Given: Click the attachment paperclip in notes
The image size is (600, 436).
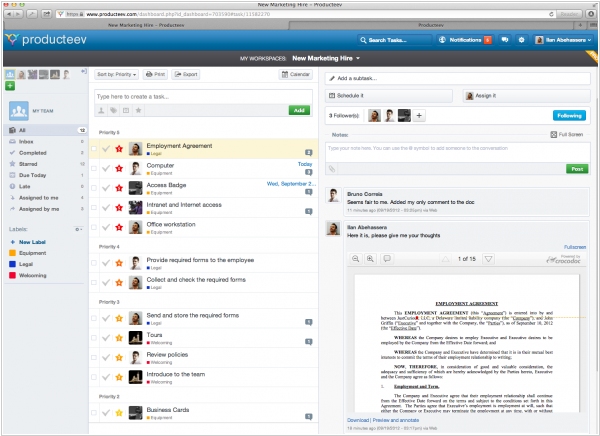Looking at the screenshot, I should tap(332, 169).
